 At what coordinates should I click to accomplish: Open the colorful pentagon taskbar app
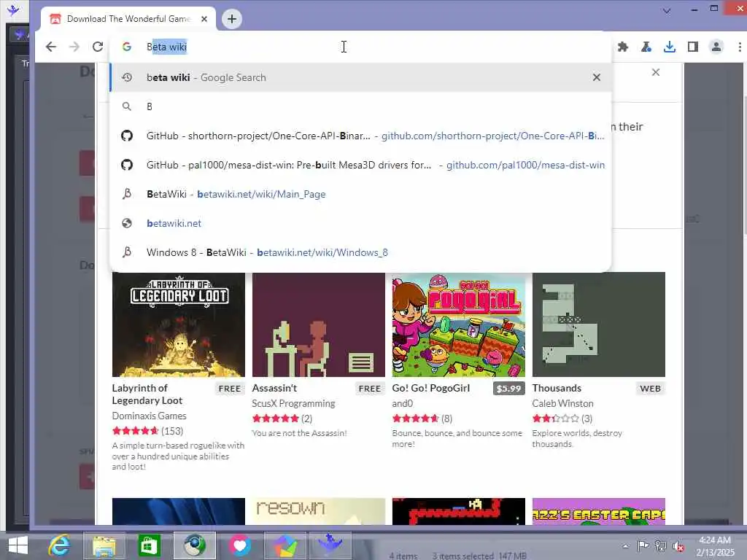285,545
